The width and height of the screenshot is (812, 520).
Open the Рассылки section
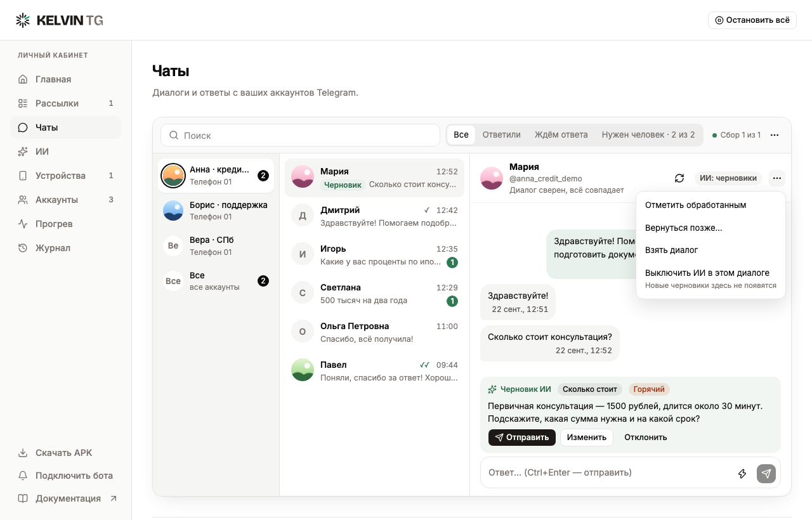(x=65, y=103)
